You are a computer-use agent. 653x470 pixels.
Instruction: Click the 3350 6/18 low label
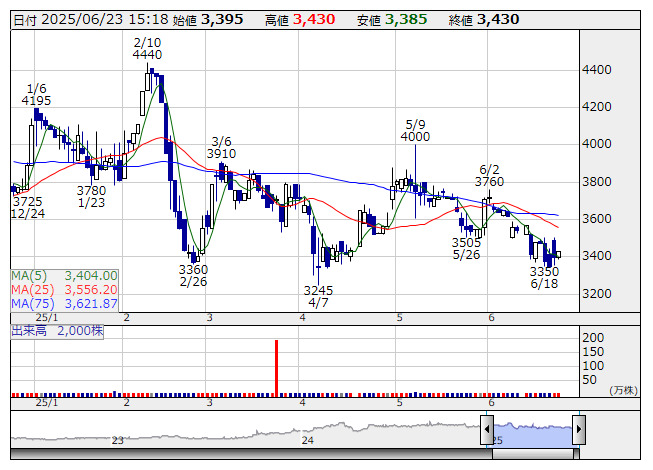tap(544, 278)
